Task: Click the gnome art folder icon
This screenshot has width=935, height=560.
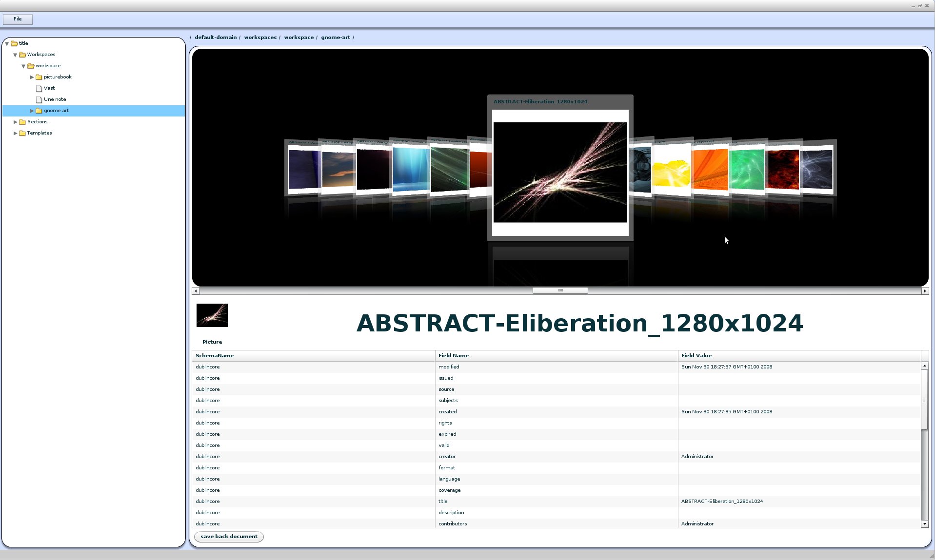Action: [x=39, y=111]
